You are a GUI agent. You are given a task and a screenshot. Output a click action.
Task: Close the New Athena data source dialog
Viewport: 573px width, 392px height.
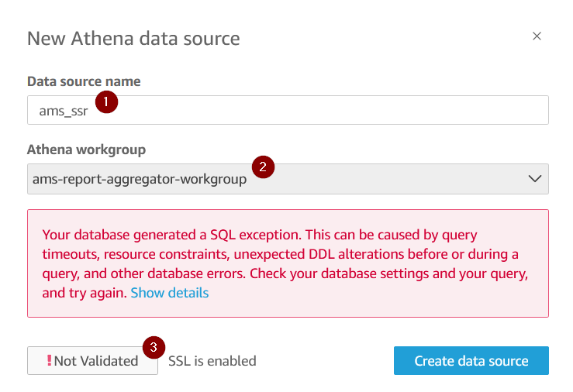tap(537, 36)
